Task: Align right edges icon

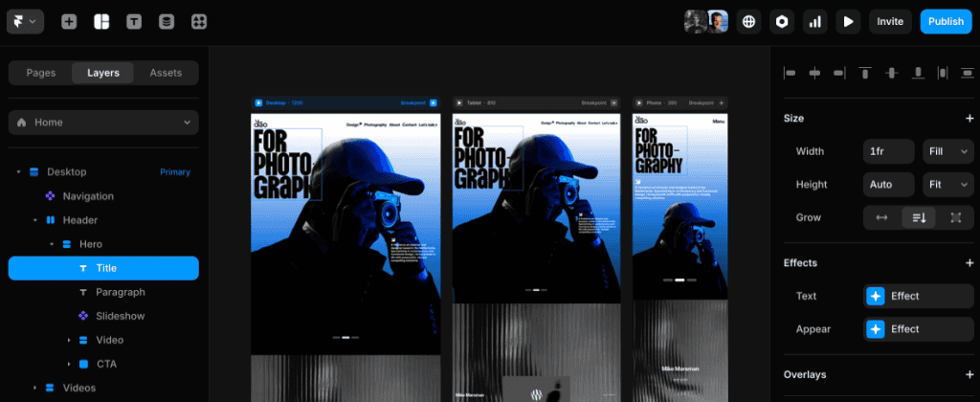Action: tap(839, 73)
